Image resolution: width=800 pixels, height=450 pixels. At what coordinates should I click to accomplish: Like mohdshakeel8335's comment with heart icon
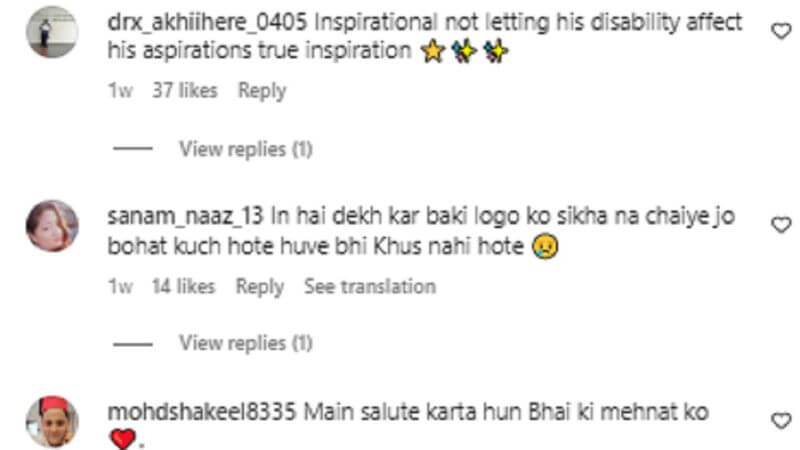pos(781,421)
